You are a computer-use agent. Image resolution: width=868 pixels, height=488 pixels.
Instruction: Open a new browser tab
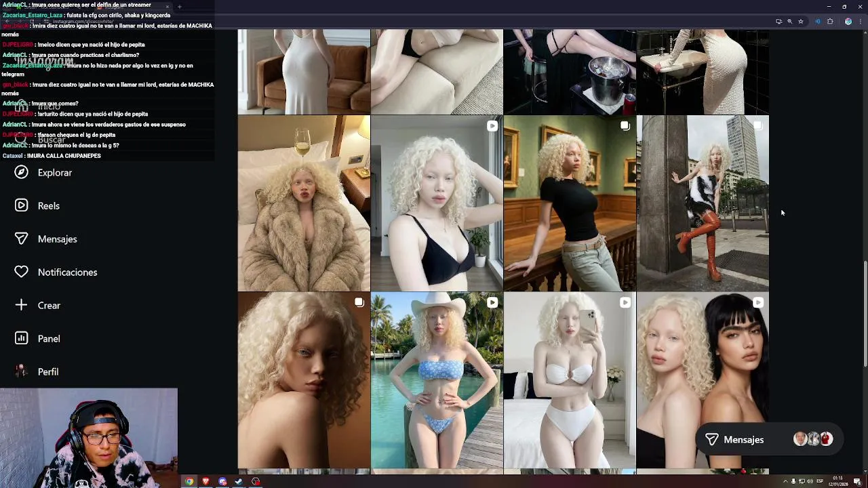pyautogui.click(x=180, y=7)
